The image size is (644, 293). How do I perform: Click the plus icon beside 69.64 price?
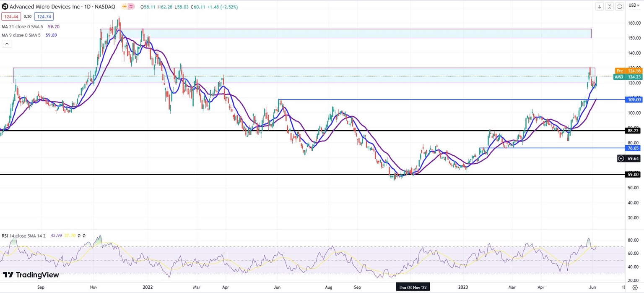(621, 158)
